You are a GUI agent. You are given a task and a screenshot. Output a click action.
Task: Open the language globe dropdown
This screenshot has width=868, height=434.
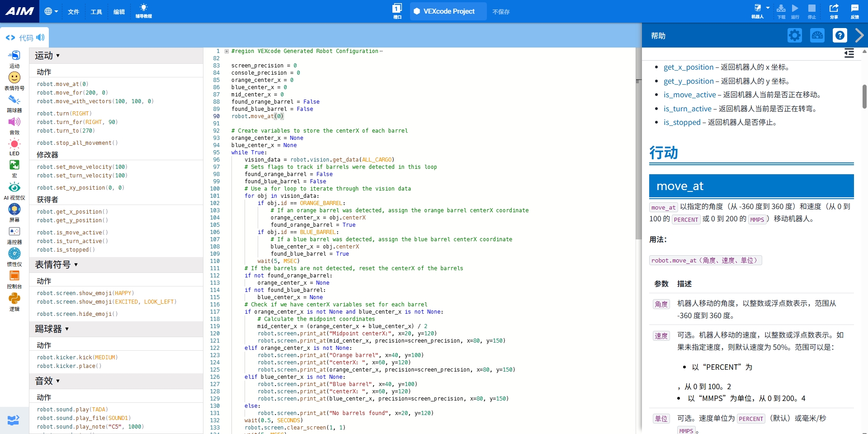(x=51, y=11)
